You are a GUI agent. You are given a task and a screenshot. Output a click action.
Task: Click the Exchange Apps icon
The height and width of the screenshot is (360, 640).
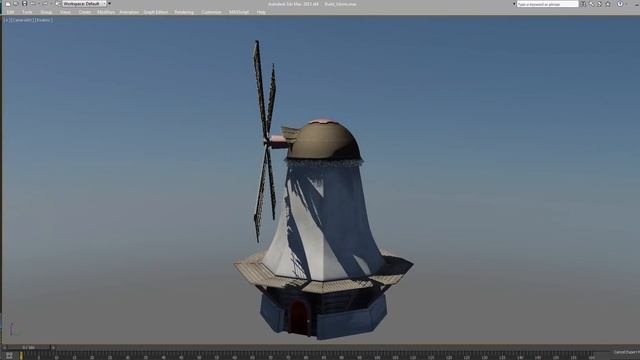click(600, 4)
